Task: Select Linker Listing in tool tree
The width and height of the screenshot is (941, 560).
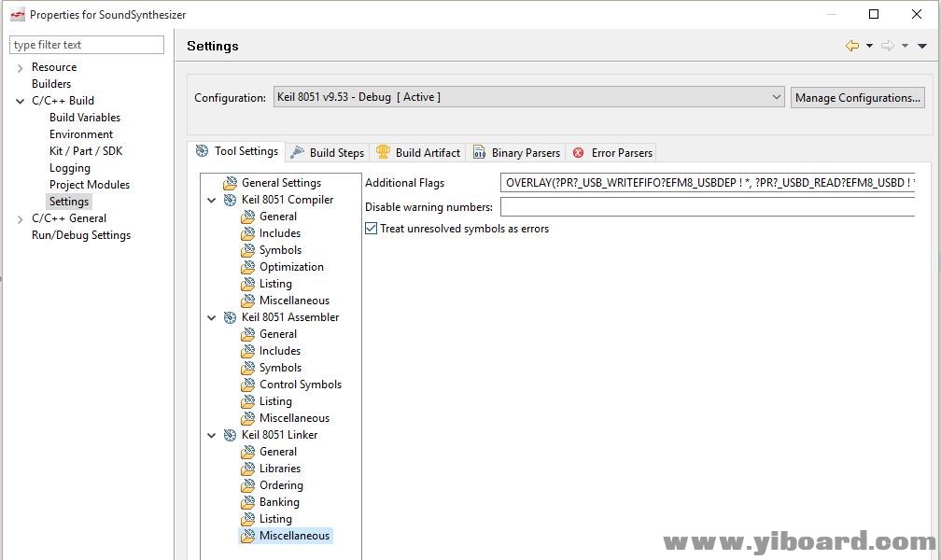Action: click(x=275, y=519)
